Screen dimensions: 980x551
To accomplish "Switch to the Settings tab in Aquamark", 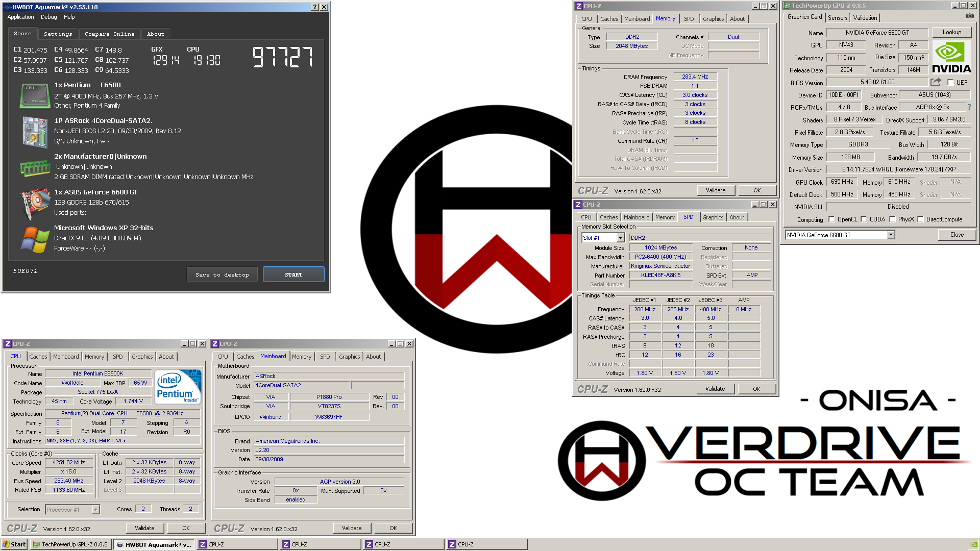I will click(x=58, y=34).
